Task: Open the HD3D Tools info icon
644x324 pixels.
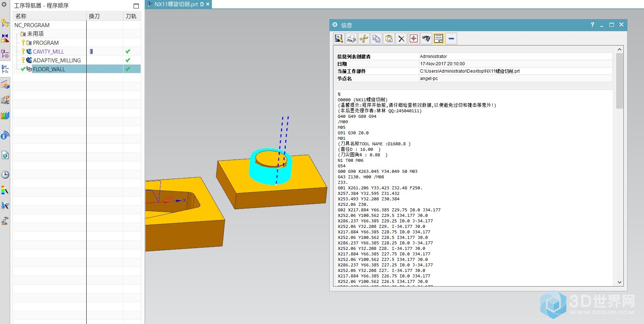Action: [x=5, y=135]
